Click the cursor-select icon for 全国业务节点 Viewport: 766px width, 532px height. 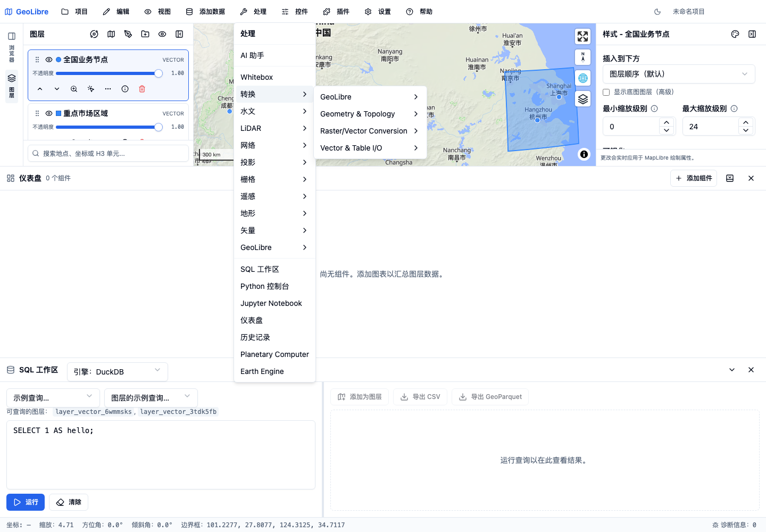click(x=91, y=89)
